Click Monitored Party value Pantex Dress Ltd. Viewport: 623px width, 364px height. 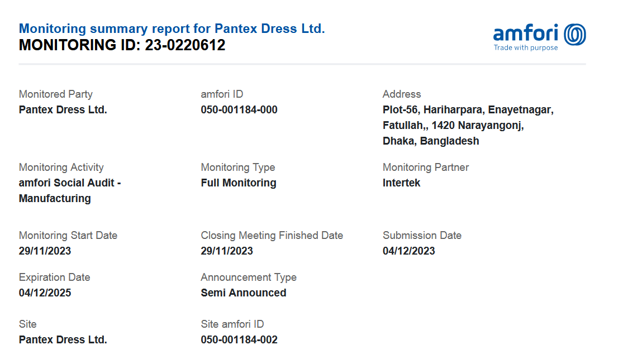point(63,110)
